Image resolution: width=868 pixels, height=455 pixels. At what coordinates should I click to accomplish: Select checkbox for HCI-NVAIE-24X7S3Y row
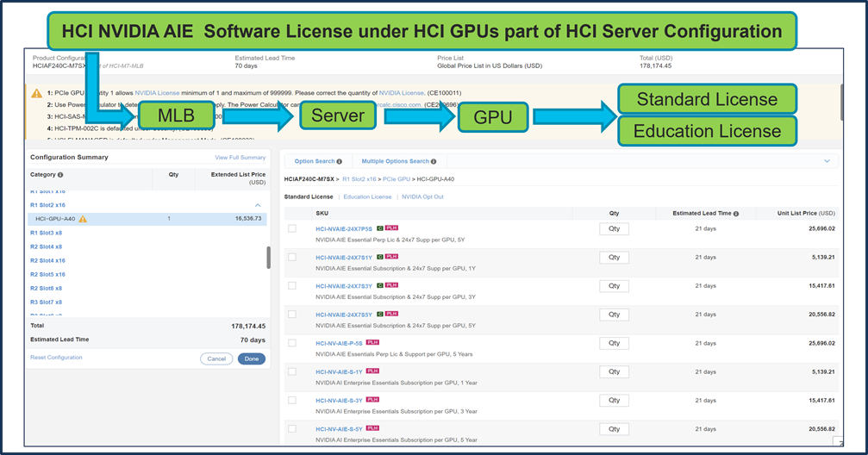(x=292, y=285)
